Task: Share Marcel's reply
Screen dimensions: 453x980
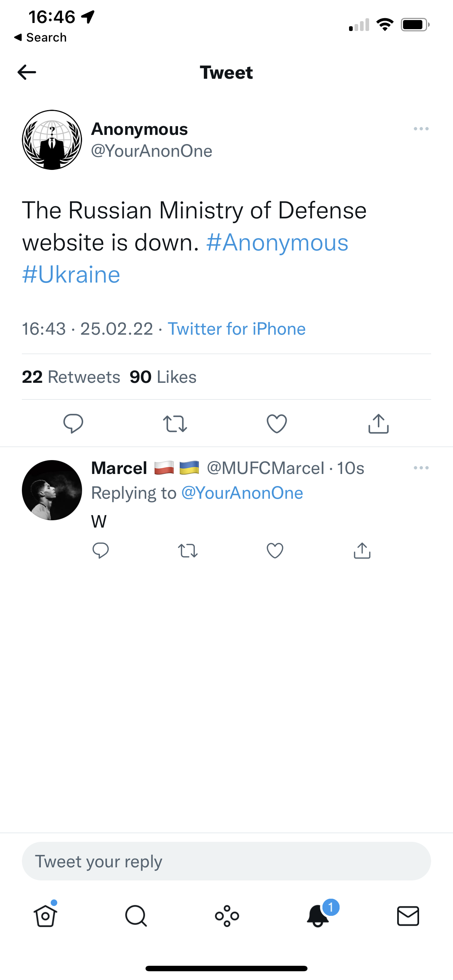Action: (362, 551)
